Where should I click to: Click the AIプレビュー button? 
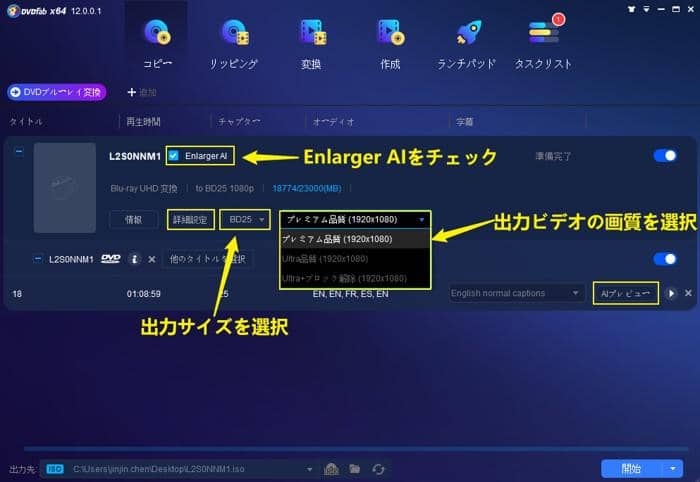coord(625,294)
